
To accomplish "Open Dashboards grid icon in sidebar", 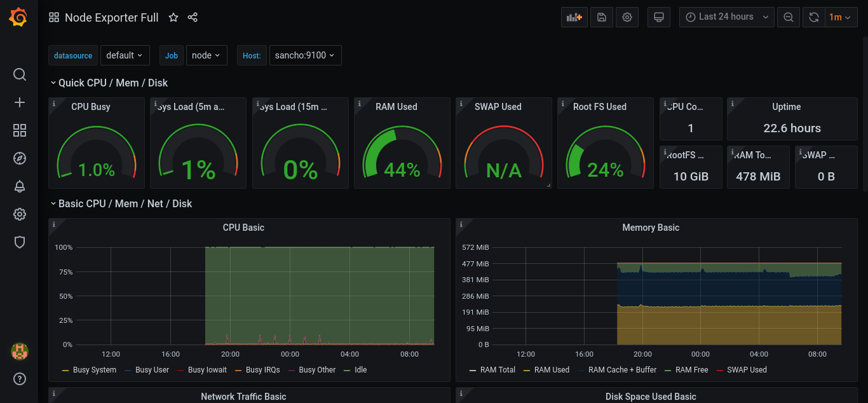I will 20,130.
